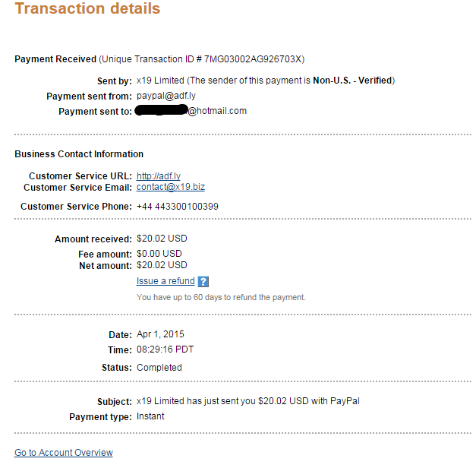Click the Transaction details heading
Viewport: 476px width, 468px height.
(87, 8)
